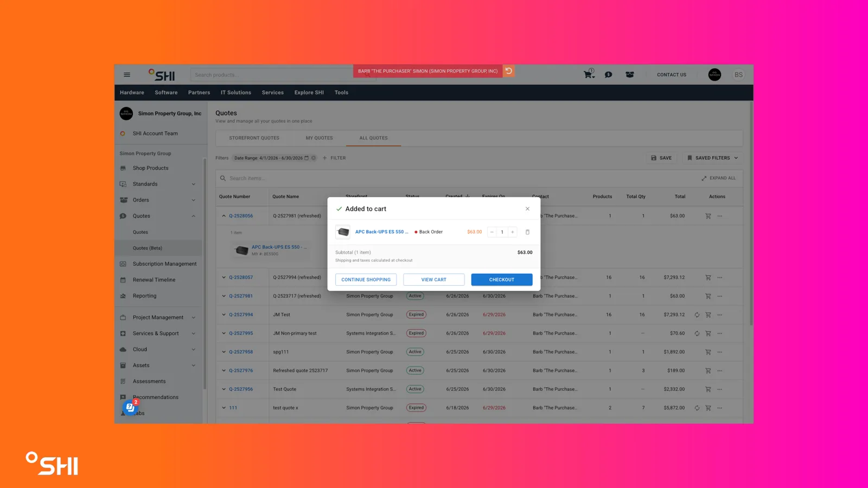This screenshot has width=868, height=488.
Task: Click the View Cart button
Action: tap(434, 280)
